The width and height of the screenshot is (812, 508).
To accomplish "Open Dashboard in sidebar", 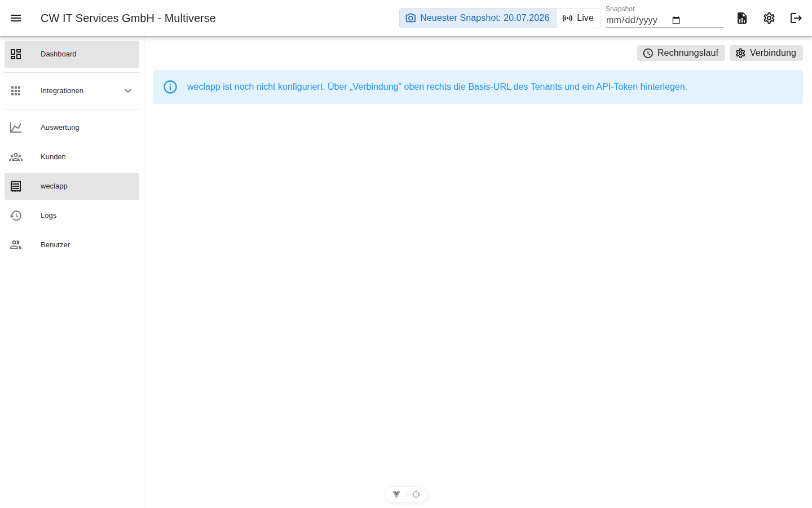I will tap(72, 54).
